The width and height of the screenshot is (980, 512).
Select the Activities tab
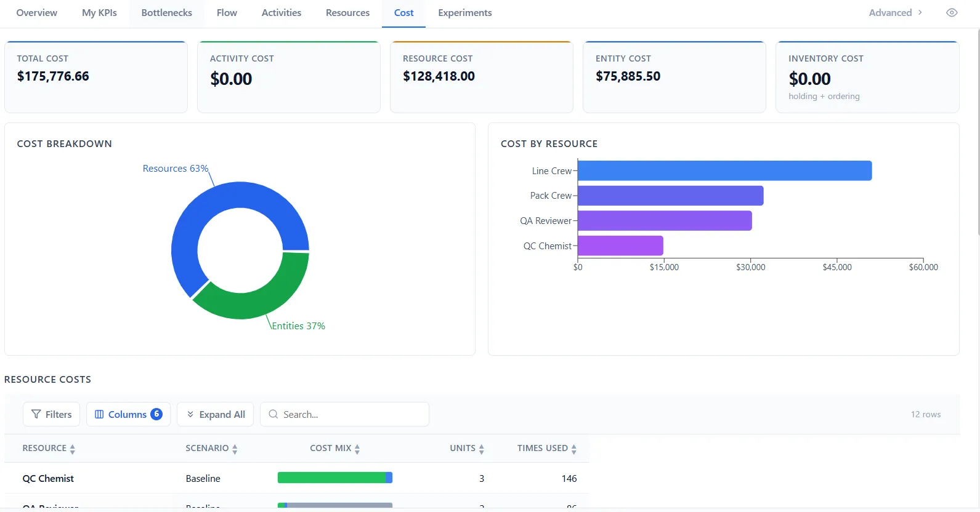pos(281,13)
